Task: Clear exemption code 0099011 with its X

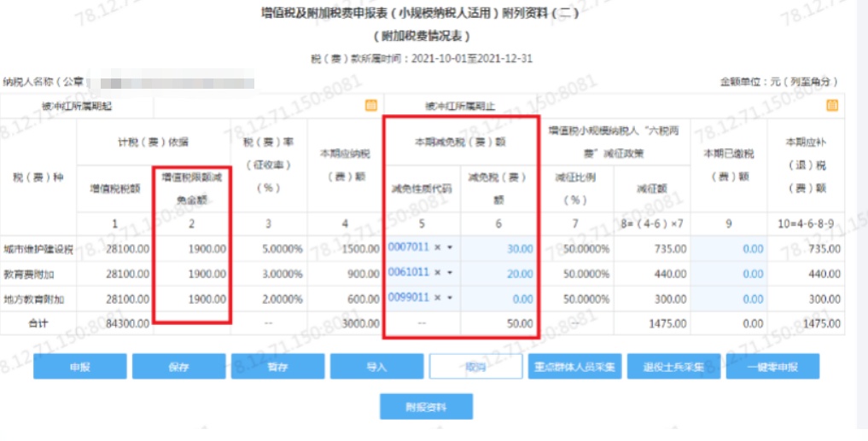Action: (437, 298)
